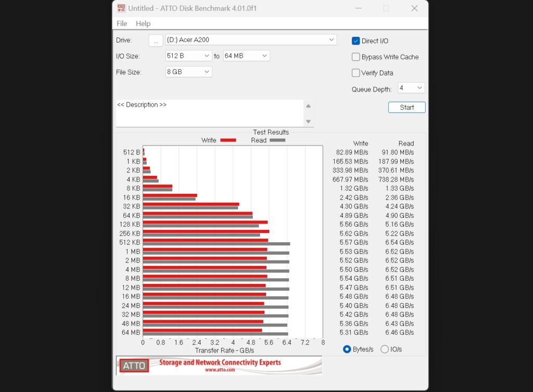Viewport: 533px width, 392px height.
Task: Click the write value 5.62 GB/s
Action: (x=354, y=233)
